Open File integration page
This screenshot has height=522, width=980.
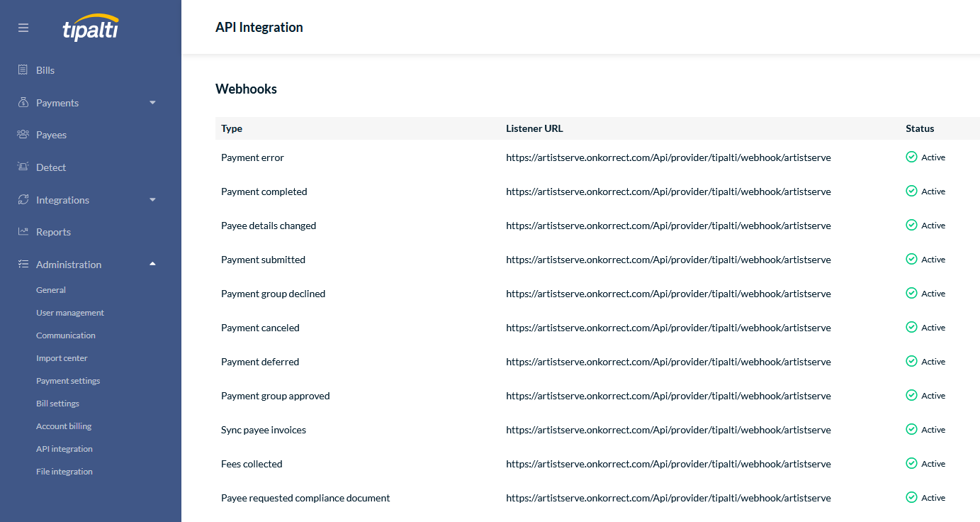tap(64, 472)
